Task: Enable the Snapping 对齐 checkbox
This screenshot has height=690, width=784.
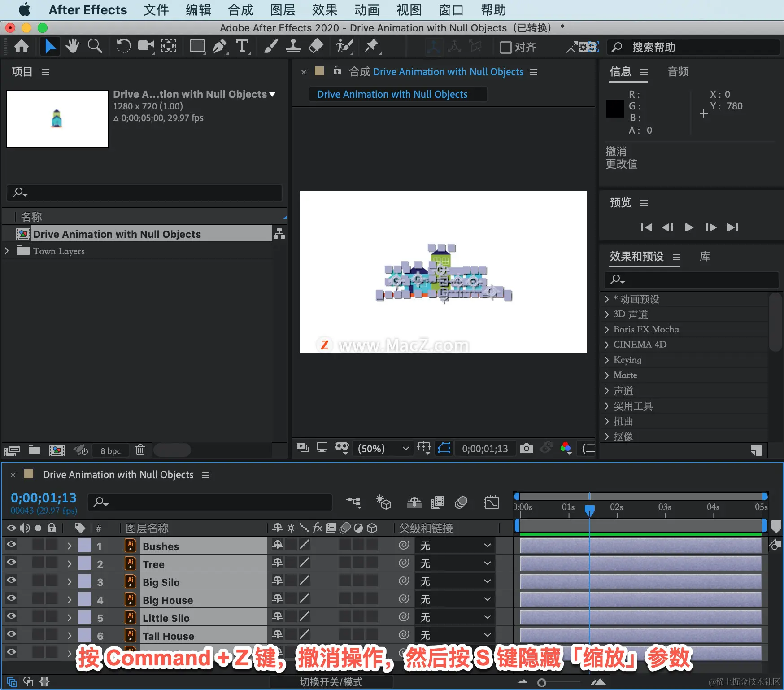Action: tap(505, 47)
